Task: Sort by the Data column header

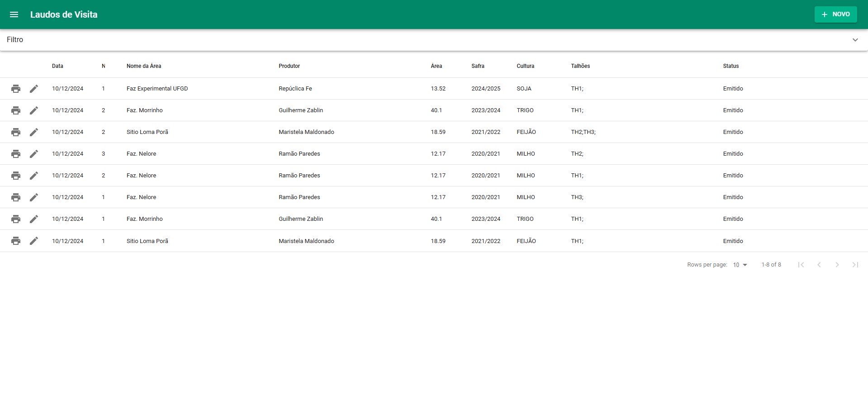Action: click(57, 66)
